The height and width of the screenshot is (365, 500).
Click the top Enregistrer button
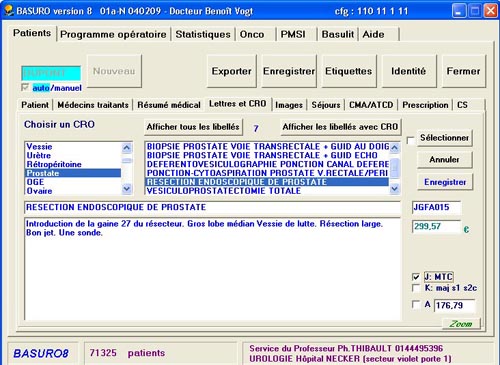[x=289, y=71]
